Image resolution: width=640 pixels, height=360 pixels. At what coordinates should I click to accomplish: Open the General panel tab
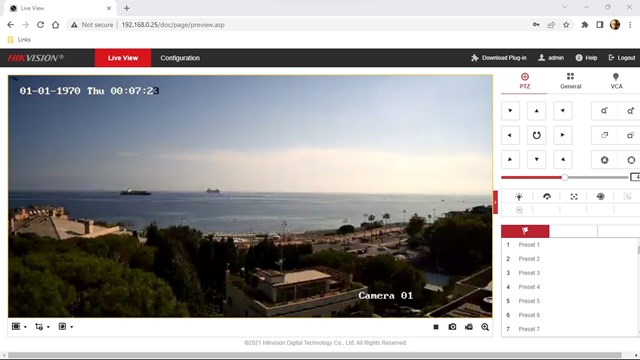point(570,81)
